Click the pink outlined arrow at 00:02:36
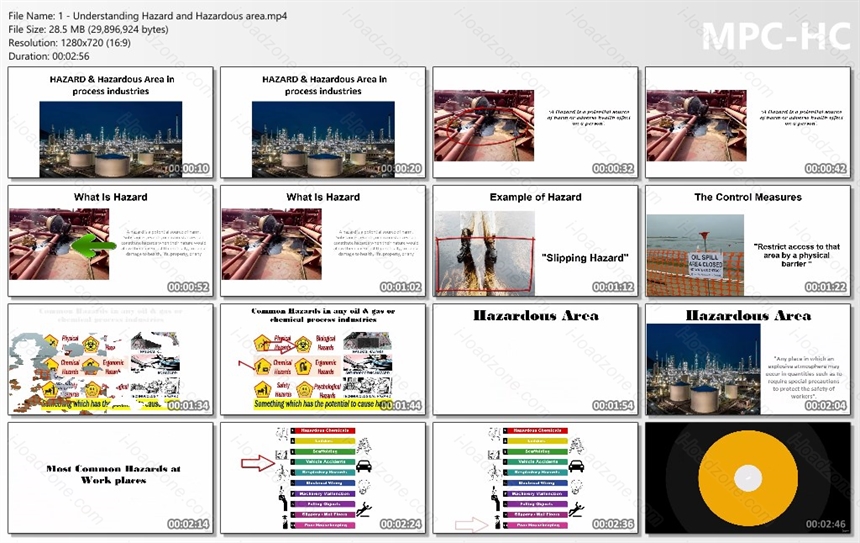The image size is (860, 543). pos(471,525)
